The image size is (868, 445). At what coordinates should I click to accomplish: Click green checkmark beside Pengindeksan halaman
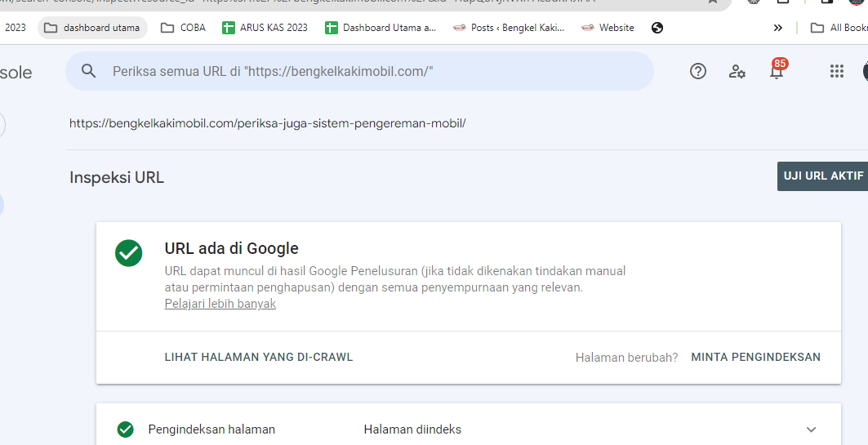[x=126, y=429]
